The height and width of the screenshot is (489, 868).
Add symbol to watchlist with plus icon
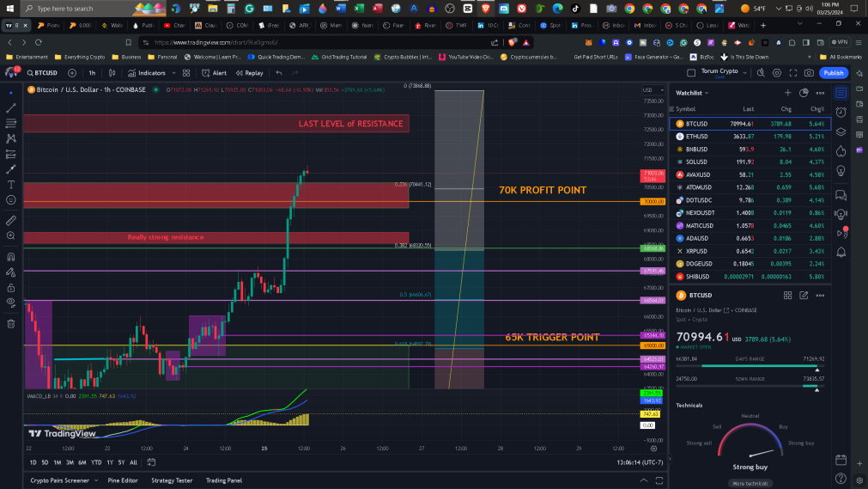pos(788,93)
